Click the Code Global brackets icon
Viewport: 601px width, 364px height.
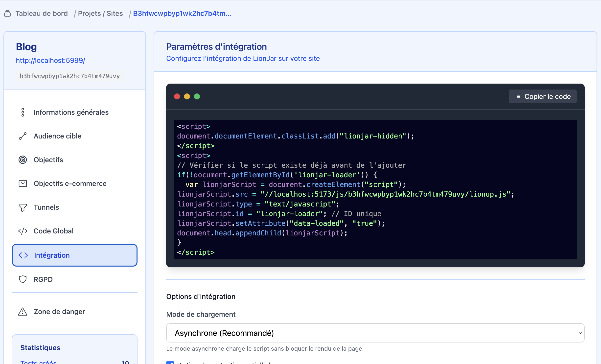click(x=23, y=231)
